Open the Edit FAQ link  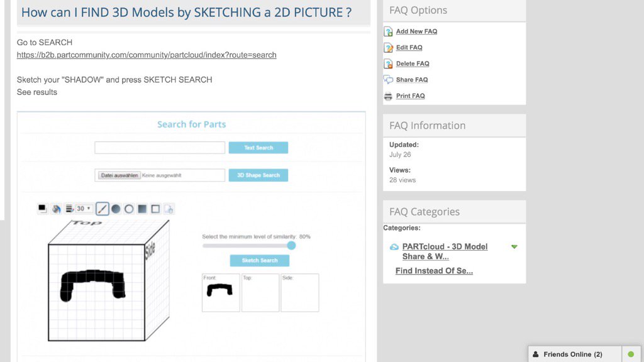click(409, 47)
